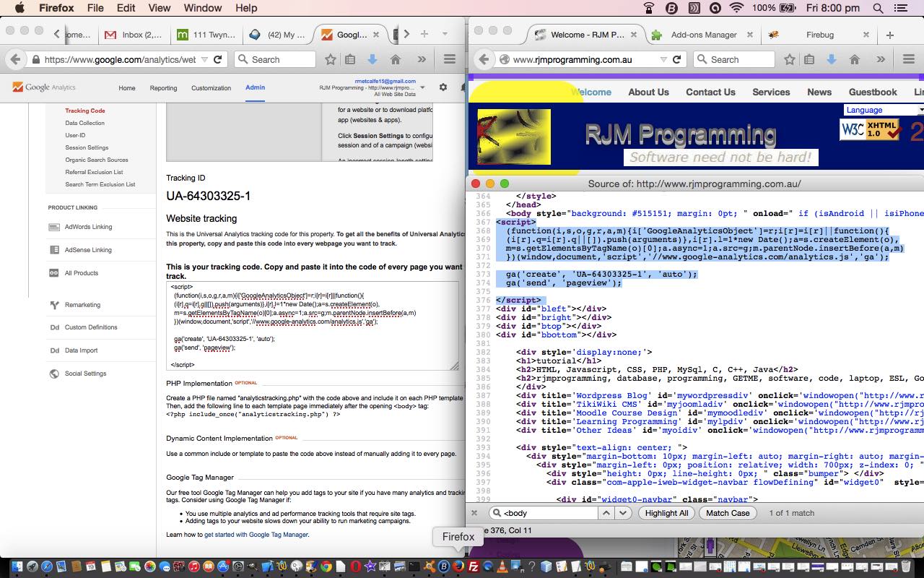Open the hamburger menu in the Google Analytics window

pyautogui.click(x=449, y=59)
